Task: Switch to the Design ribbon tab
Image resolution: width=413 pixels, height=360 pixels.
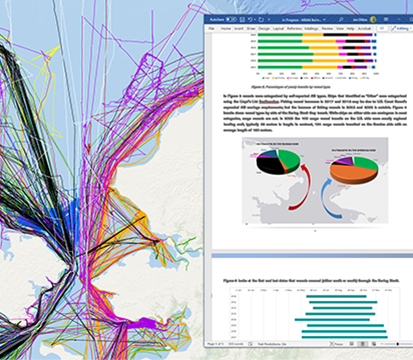Action: 264,29
